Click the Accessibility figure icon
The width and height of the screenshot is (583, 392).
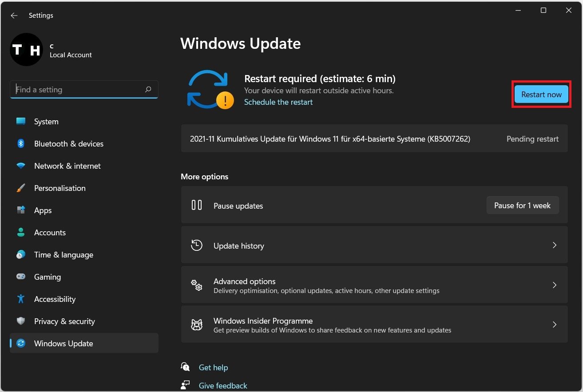point(21,299)
